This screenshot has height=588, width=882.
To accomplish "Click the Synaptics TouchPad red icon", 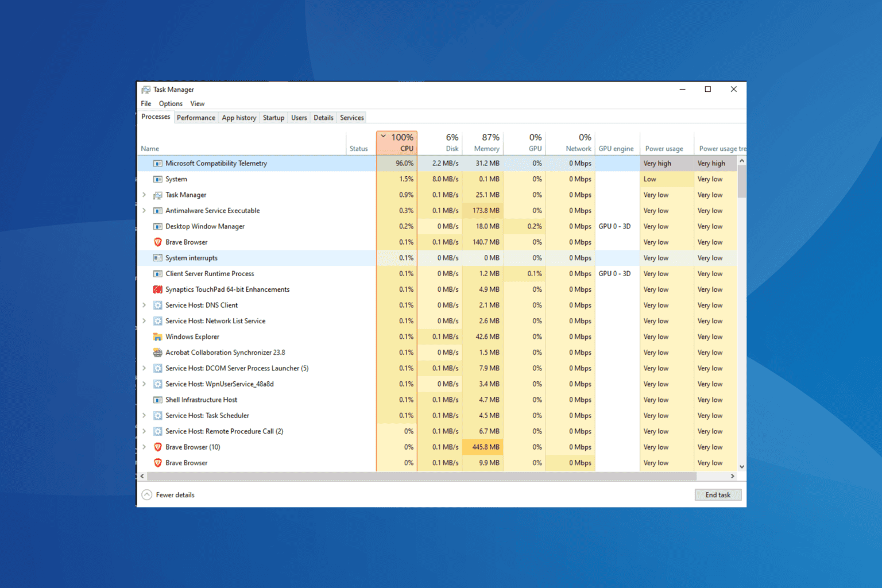I will (x=158, y=289).
